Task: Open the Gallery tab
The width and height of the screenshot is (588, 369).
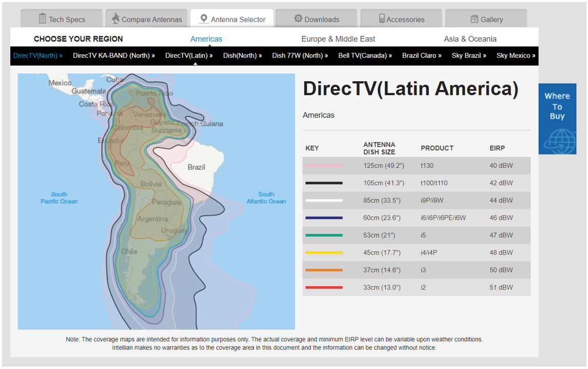Action: (x=487, y=18)
